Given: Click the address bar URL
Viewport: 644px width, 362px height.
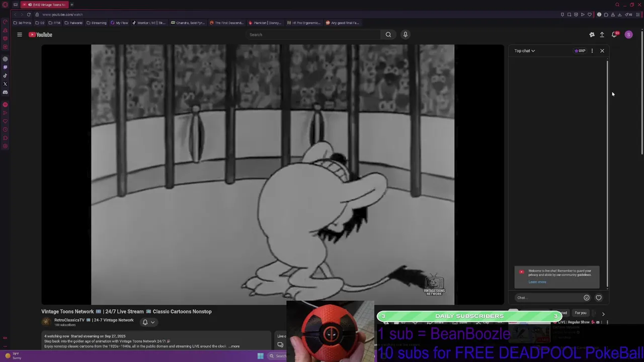Looking at the screenshot, I should coord(62,15).
